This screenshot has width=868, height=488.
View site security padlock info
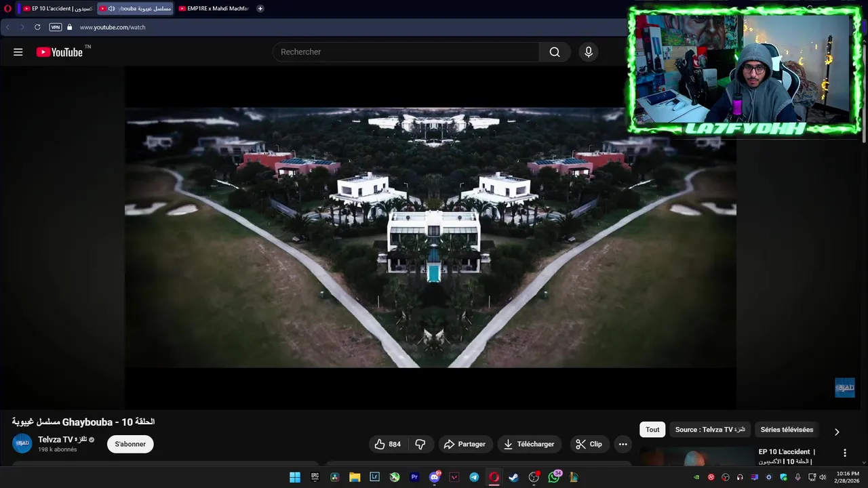pyautogui.click(x=69, y=27)
